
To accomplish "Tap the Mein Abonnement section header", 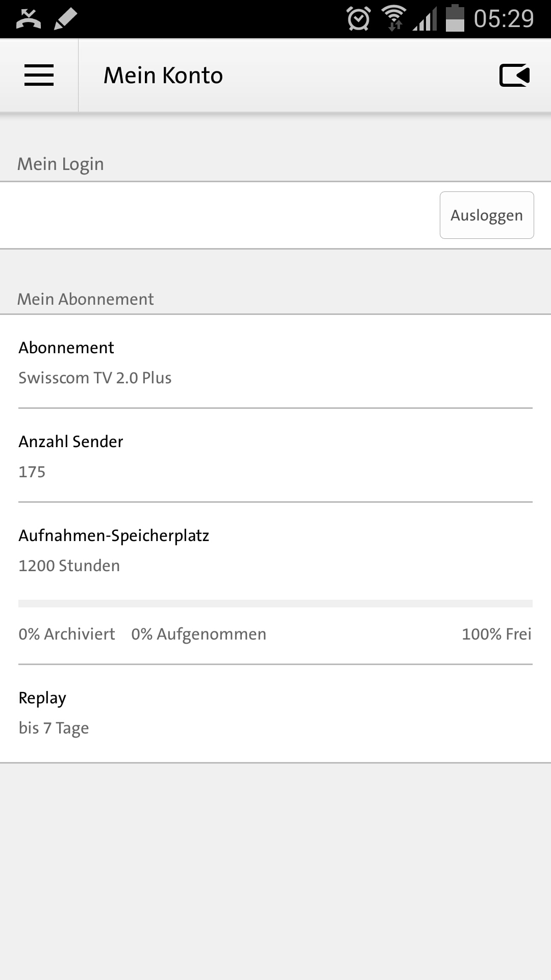I will 86,299.
